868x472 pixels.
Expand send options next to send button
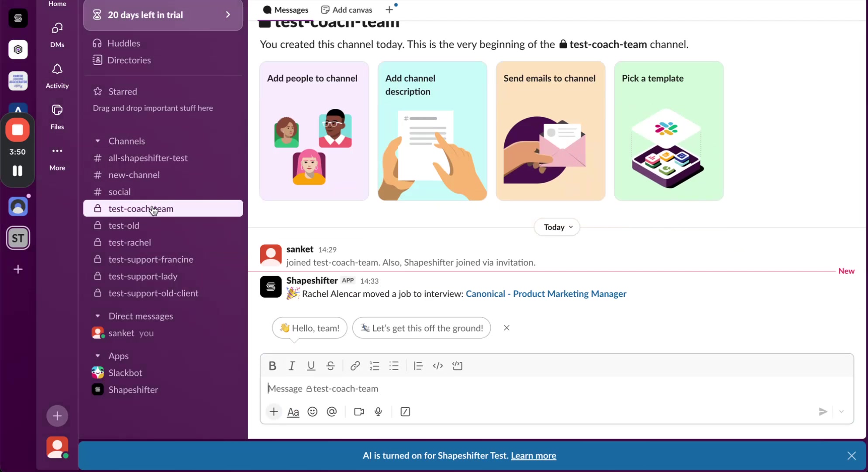841,411
